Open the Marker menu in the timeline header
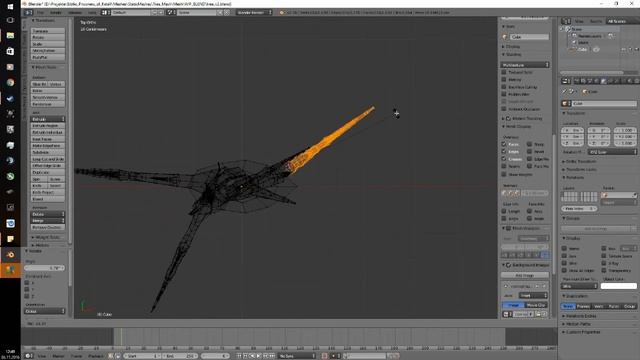This screenshot has width=640, height=360. point(58,356)
